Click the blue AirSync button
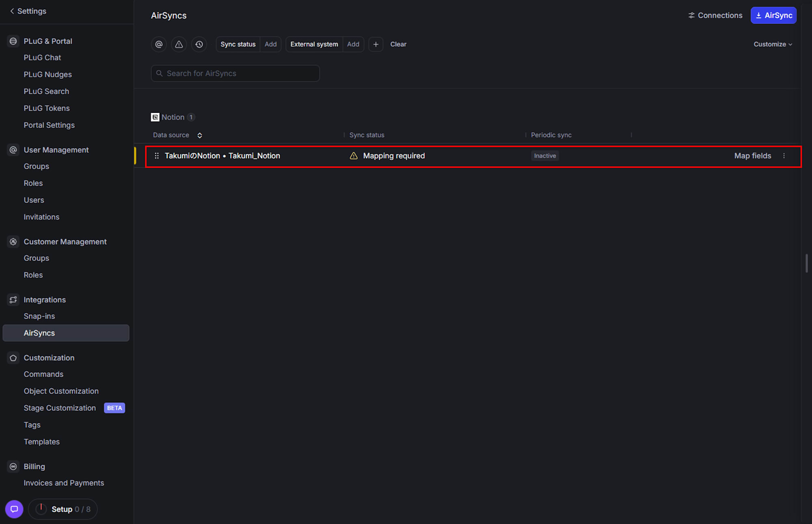This screenshot has width=812, height=524. 773,15
